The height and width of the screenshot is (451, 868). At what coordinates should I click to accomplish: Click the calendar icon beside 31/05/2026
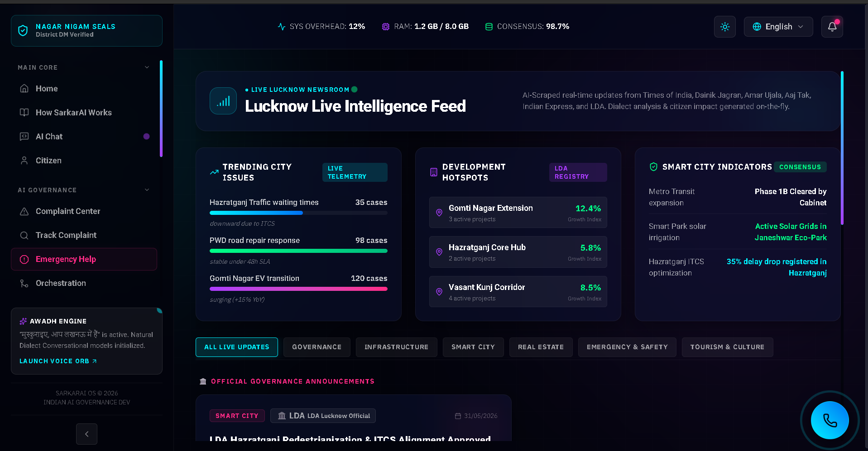click(x=458, y=416)
